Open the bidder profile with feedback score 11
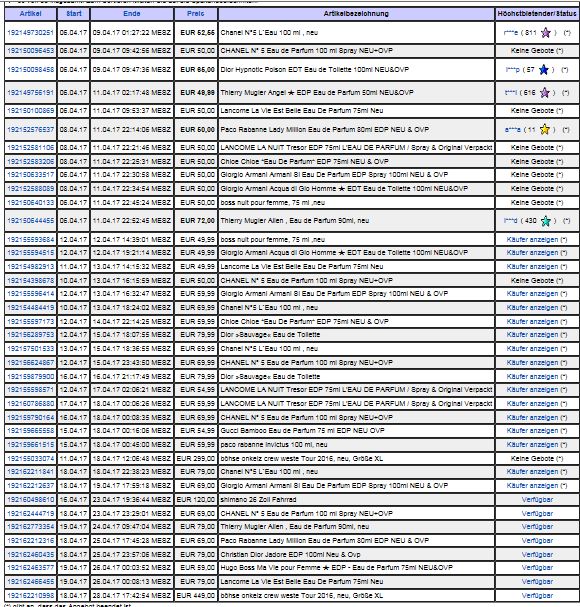Screen dimensions: 580x607 pyautogui.click(x=513, y=130)
